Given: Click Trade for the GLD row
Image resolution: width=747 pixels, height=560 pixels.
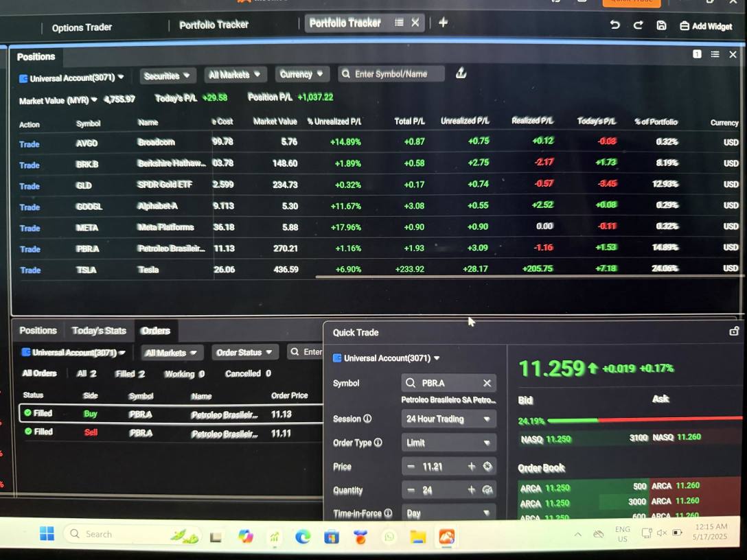Looking at the screenshot, I should click(30, 186).
